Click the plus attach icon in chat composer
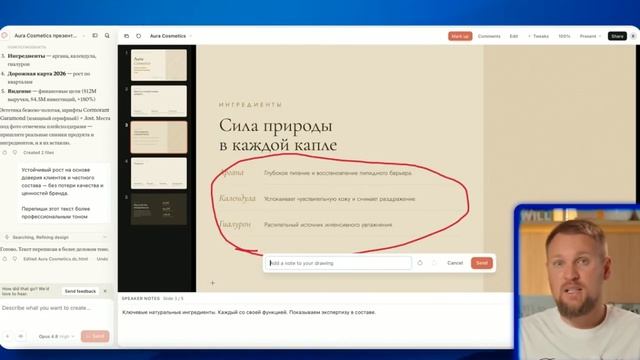The height and width of the screenshot is (360, 640). pos(7,336)
